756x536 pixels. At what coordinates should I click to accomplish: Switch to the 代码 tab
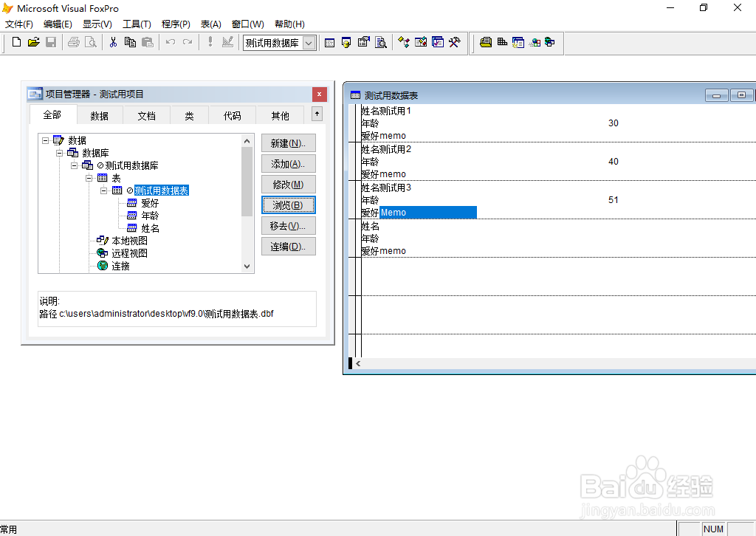click(233, 116)
